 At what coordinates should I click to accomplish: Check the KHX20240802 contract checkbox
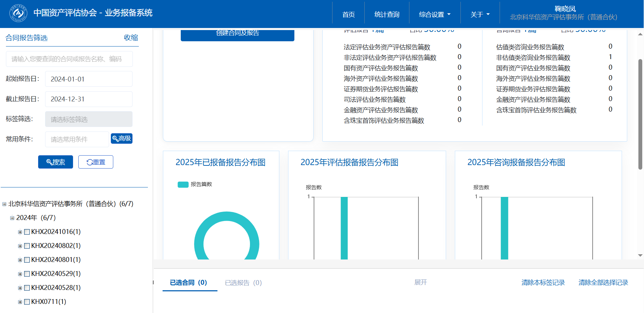(27, 246)
